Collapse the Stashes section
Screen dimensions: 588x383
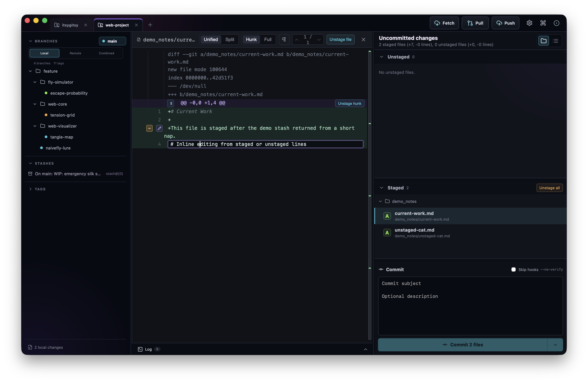pos(30,163)
